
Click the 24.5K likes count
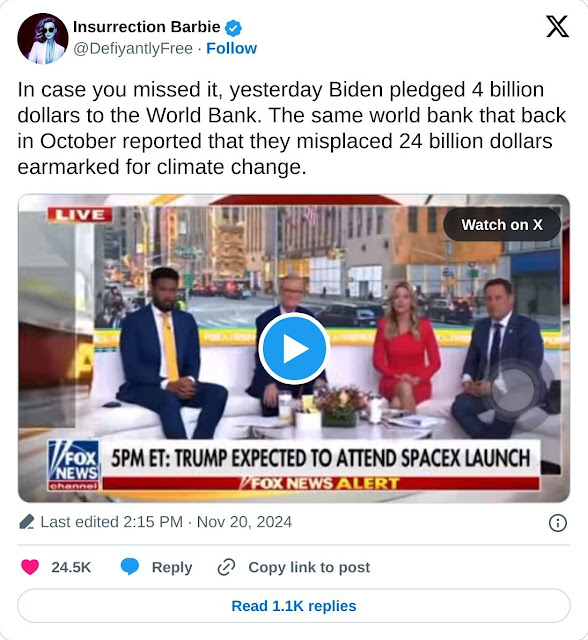[x=71, y=567]
